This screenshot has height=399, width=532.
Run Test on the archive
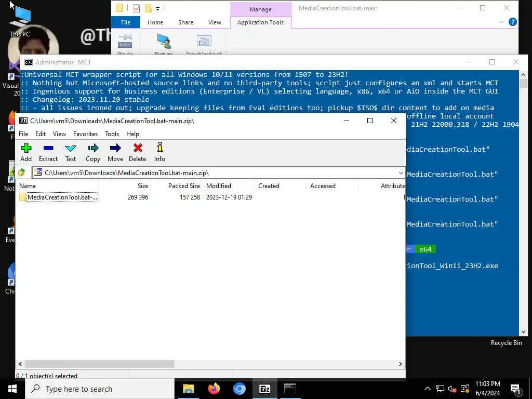coord(71,152)
